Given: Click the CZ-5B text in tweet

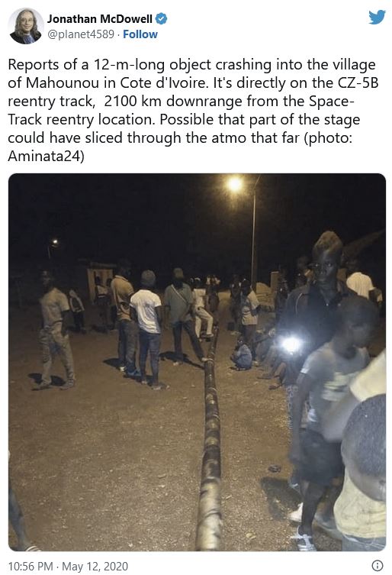Looking at the screenshot, I should [x=356, y=83].
